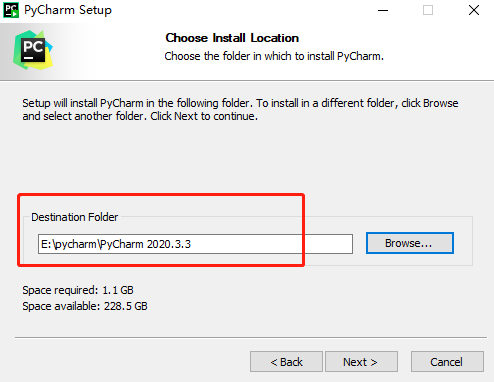494x382 pixels.
Task: Close the PyCharm Setup window
Action: 474,10
